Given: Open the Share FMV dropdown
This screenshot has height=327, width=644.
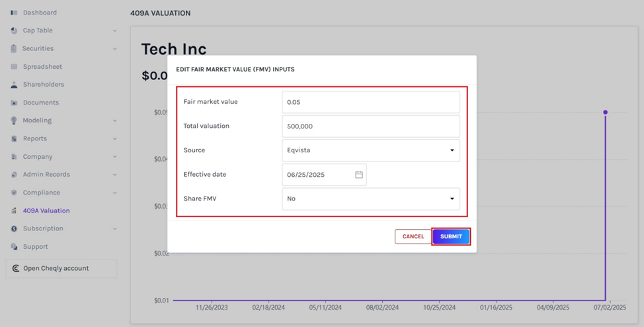Looking at the screenshot, I should click(x=370, y=199).
